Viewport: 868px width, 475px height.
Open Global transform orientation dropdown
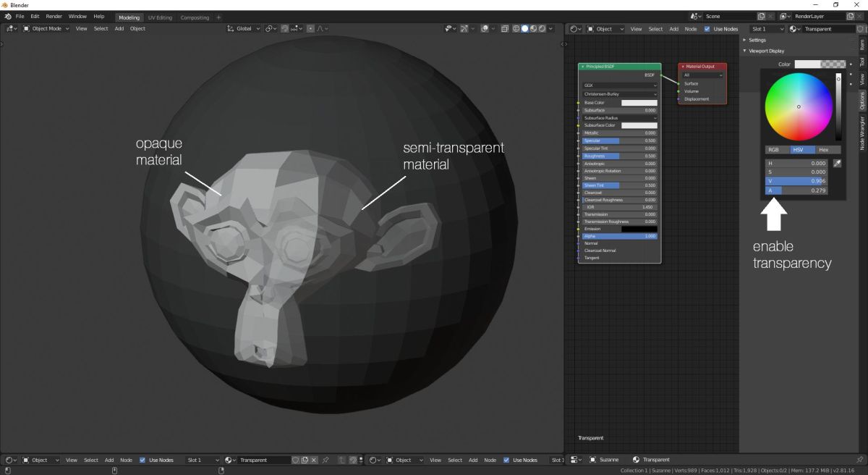click(244, 29)
